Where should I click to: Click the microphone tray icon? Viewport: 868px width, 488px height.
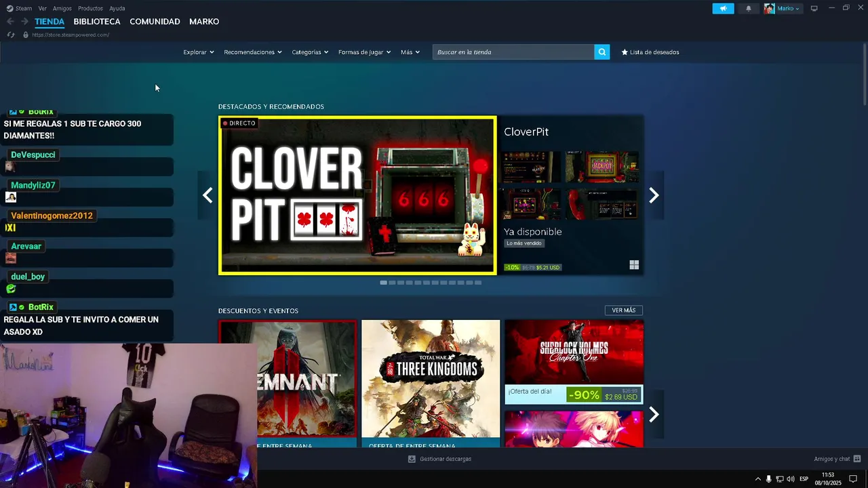(768, 479)
